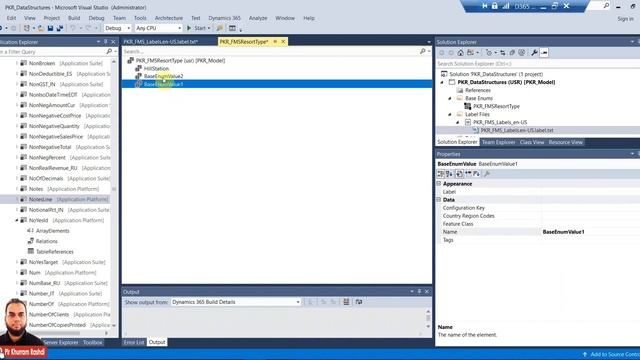This screenshot has height=360, width=640.
Task: Click the Redo toolbar icon
Action: click(x=88, y=28)
